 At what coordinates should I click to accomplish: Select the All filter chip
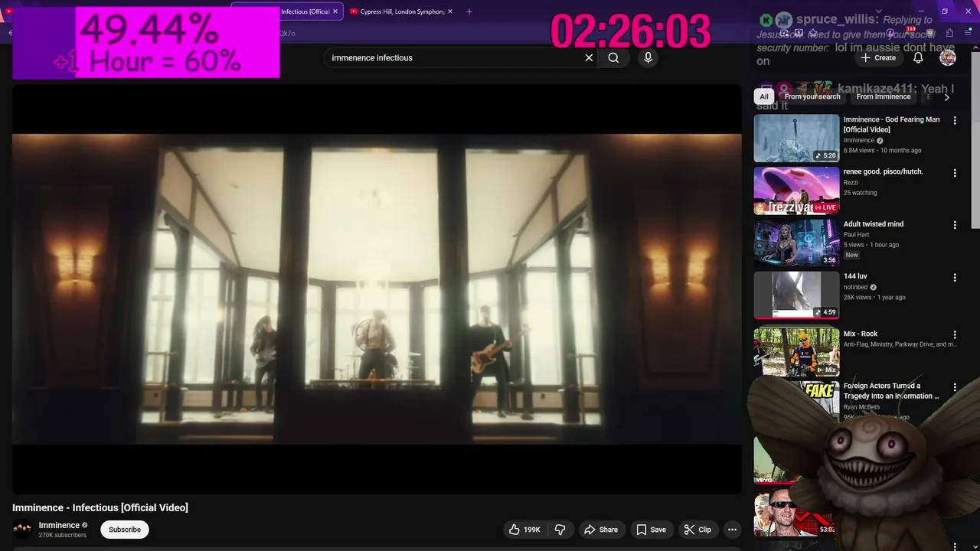pyautogui.click(x=764, y=96)
